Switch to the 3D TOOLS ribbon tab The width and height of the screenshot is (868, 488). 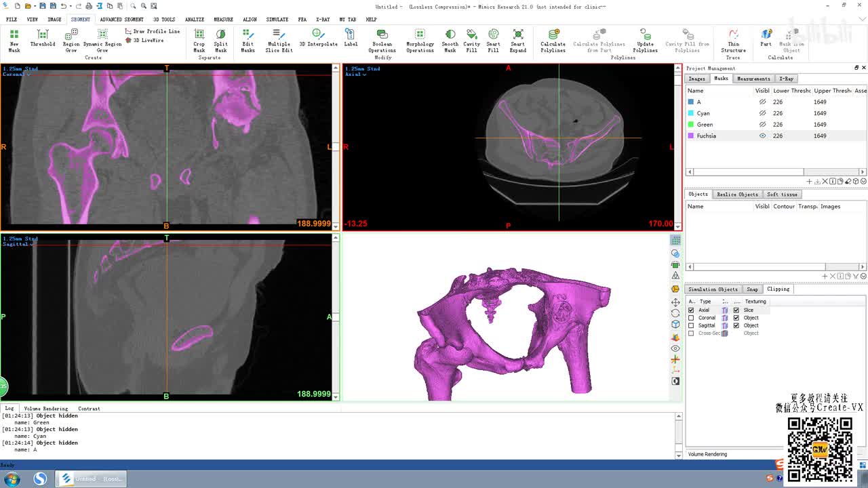[164, 20]
